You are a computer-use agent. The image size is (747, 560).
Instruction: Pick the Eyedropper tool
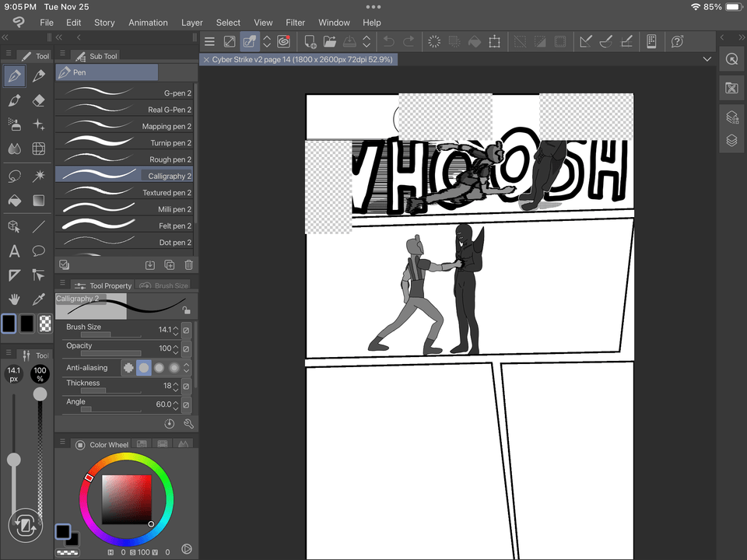pos(39,299)
